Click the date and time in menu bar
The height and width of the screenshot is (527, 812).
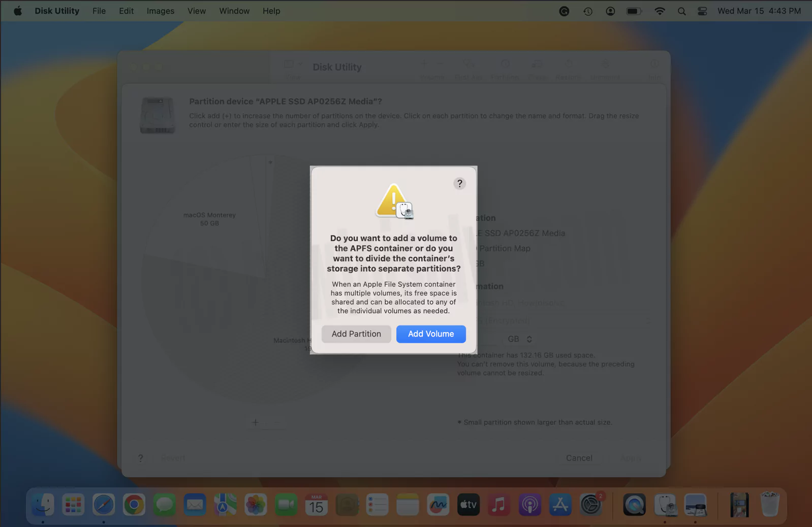coord(759,11)
